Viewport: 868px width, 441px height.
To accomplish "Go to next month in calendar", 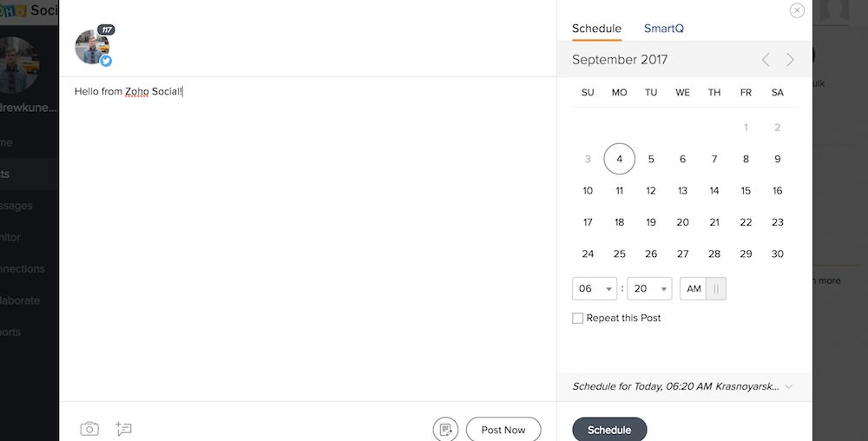I will [x=790, y=60].
